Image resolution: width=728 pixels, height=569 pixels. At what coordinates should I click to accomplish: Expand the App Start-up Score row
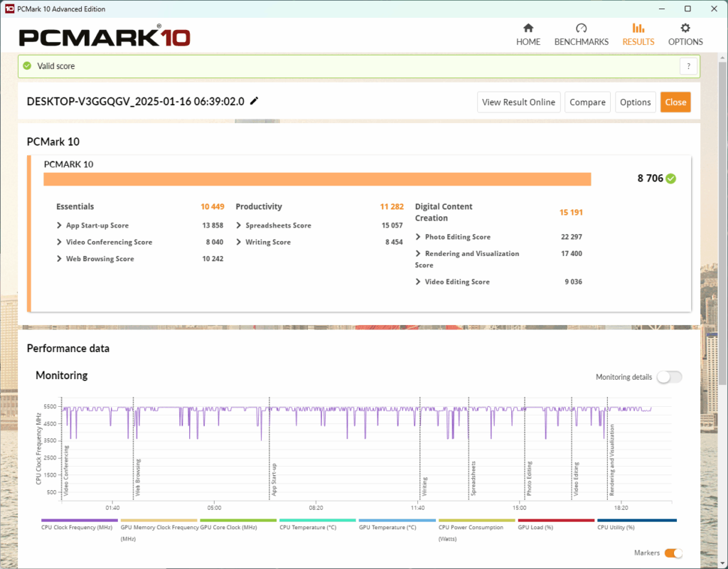[x=59, y=225]
